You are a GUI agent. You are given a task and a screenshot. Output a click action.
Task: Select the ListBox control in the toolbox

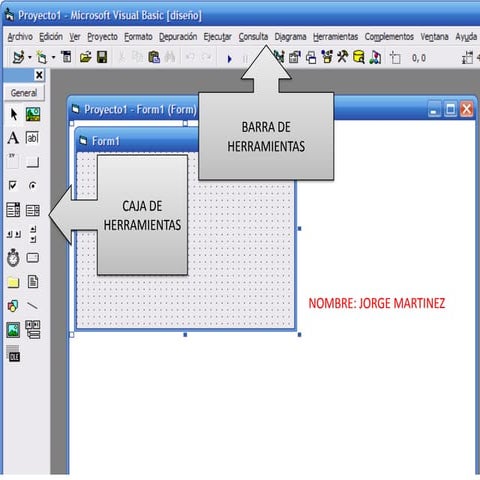(x=33, y=210)
